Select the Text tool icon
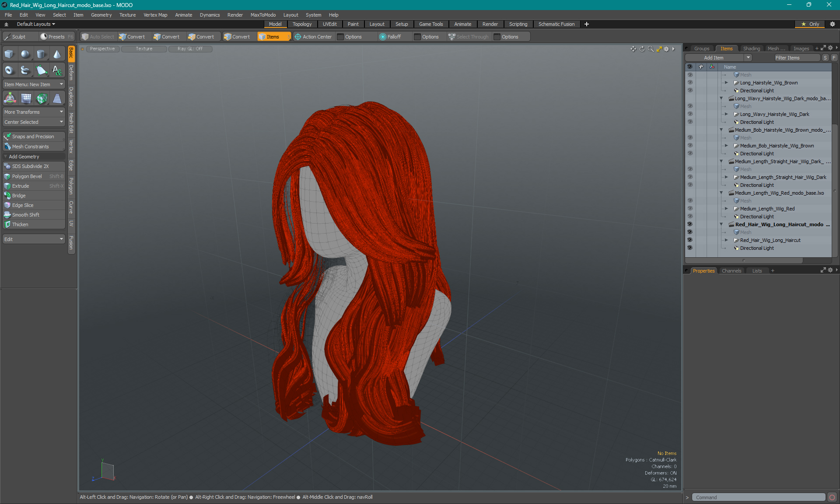 tap(57, 70)
